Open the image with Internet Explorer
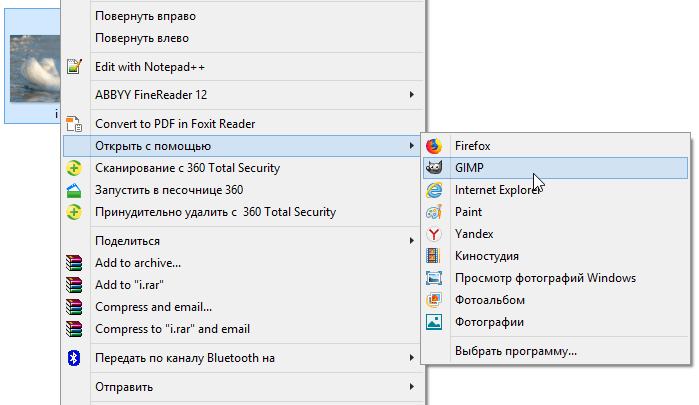 (555, 190)
